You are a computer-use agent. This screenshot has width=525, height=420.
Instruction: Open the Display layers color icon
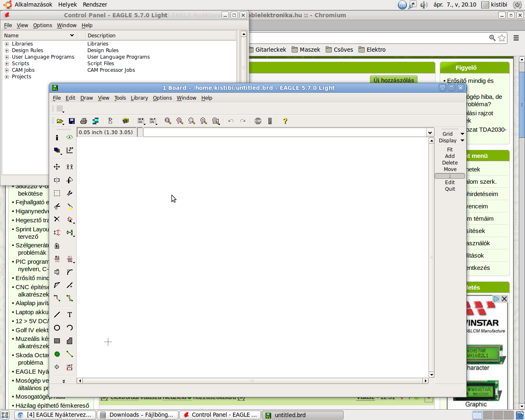point(57,151)
